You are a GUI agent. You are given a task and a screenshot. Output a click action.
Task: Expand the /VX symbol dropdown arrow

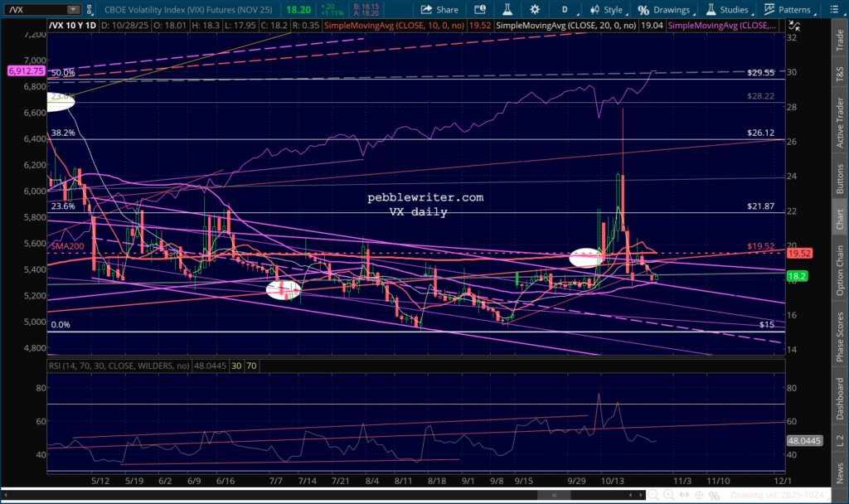tap(73, 10)
